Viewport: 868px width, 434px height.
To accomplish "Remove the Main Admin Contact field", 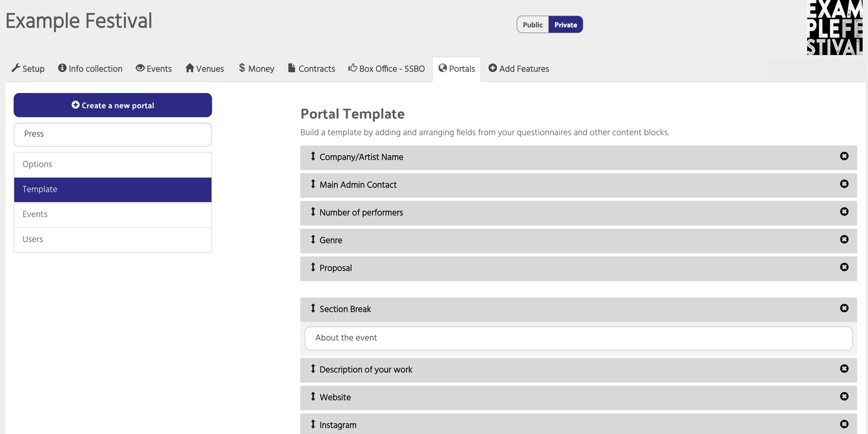I will [x=844, y=184].
